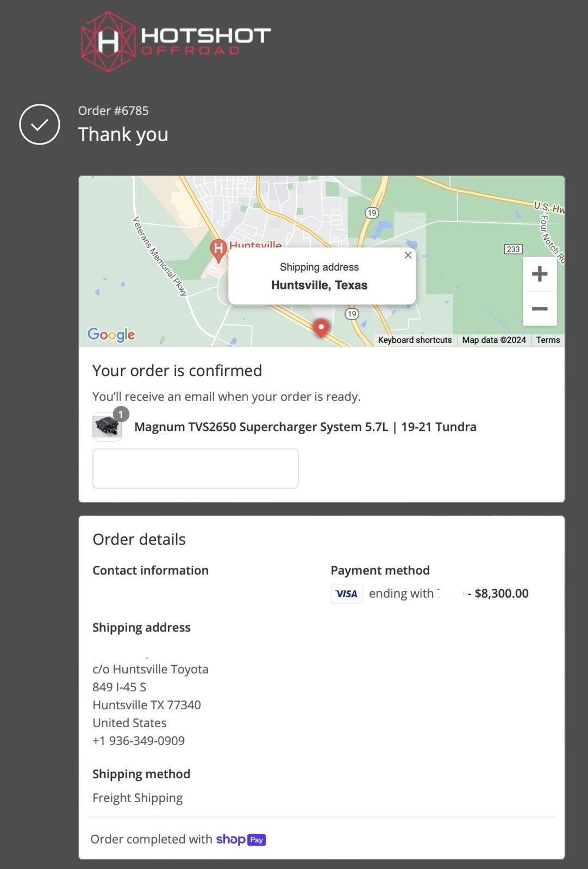
Task: Click the Map data ©2024 label
Action: [x=494, y=340]
